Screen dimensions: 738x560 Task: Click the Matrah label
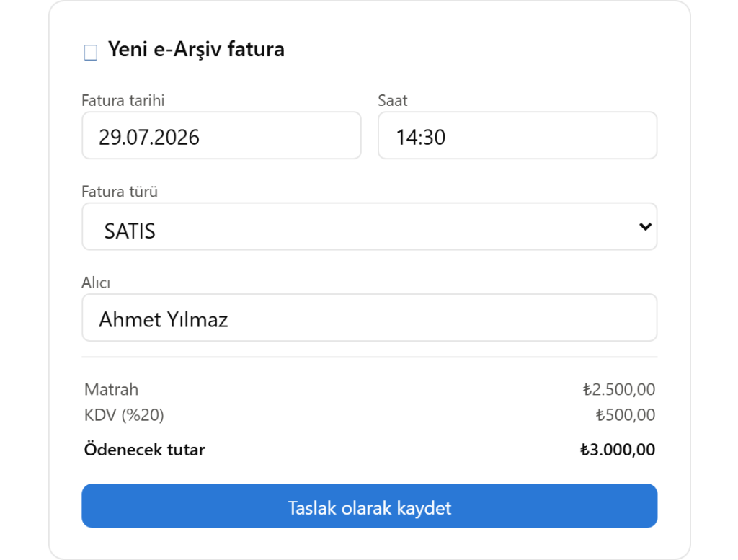pyautogui.click(x=112, y=390)
